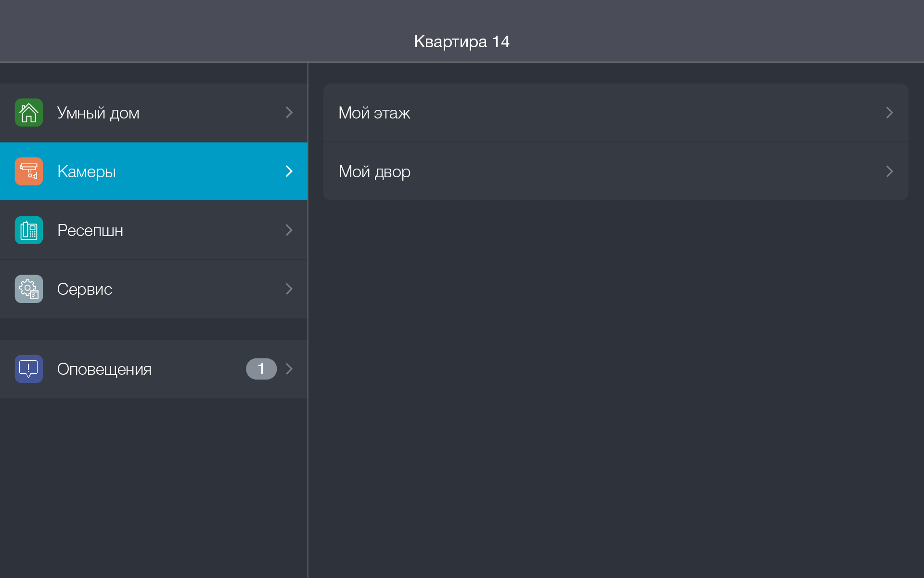Select the Камеры label in sidebar
The image size is (924, 578).
87,171
